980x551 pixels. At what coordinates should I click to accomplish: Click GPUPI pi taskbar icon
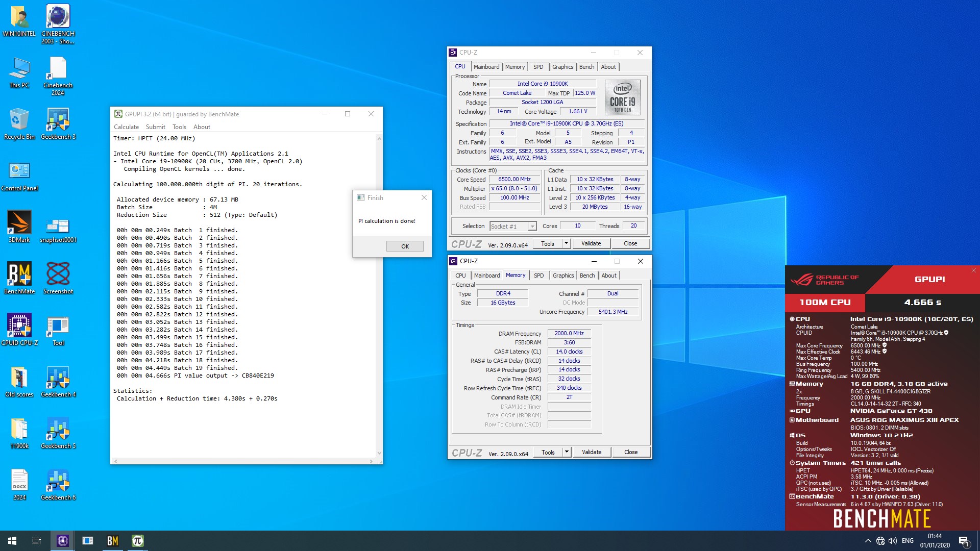pyautogui.click(x=138, y=541)
